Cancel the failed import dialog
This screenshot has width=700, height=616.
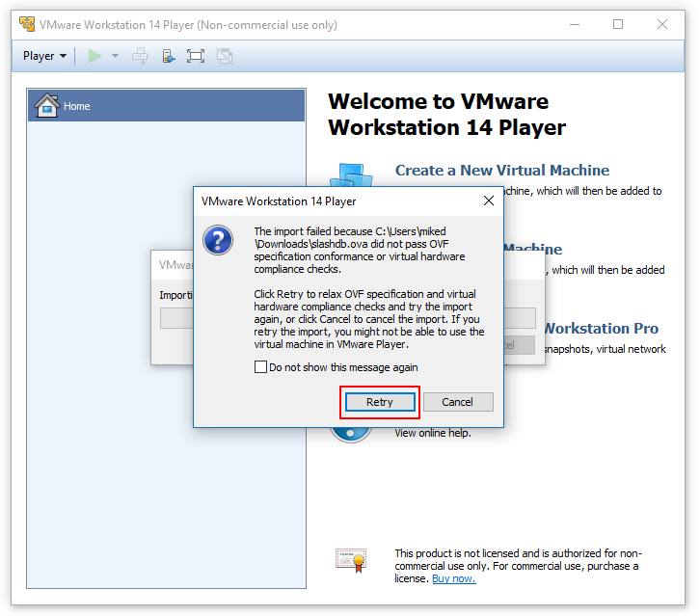457,402
